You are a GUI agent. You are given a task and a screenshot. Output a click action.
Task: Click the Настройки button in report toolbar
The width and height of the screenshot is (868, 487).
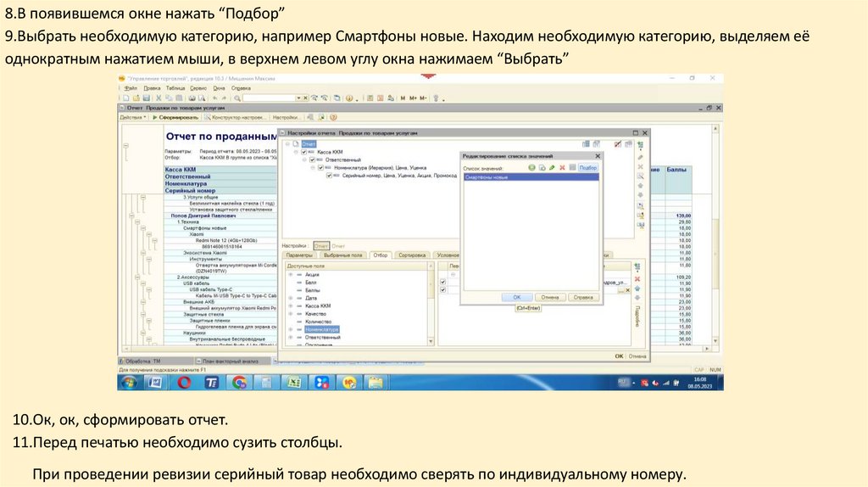pos(287,117)
